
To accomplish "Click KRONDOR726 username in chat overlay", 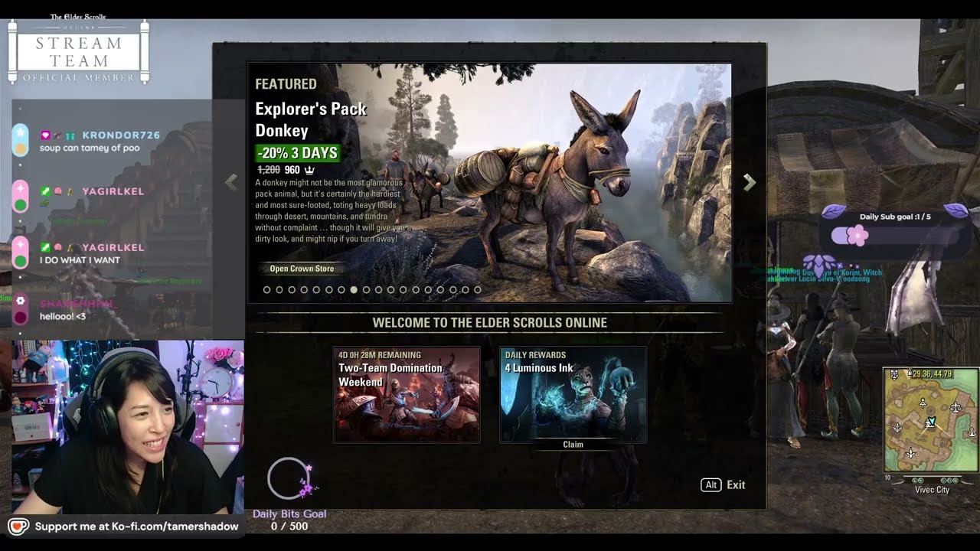I will (x=121, y=135).
